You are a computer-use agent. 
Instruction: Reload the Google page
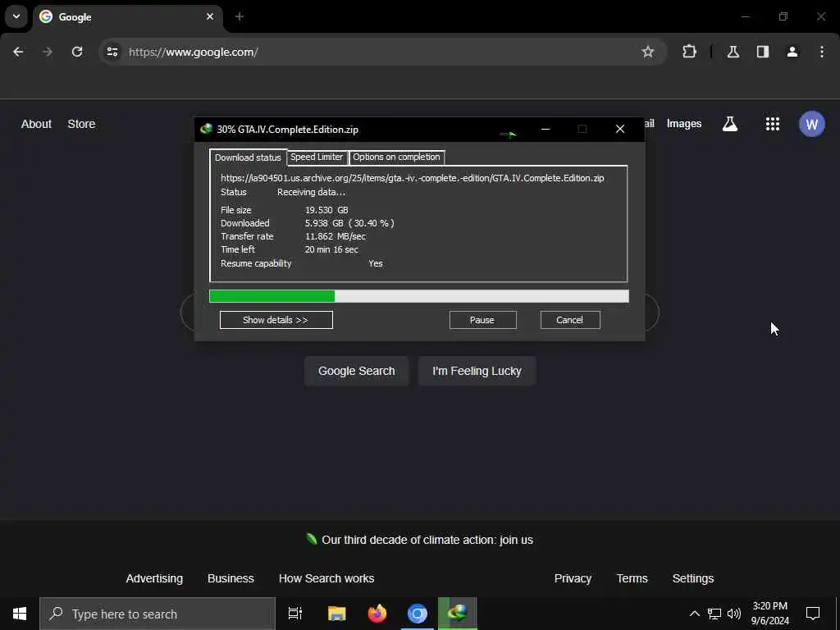[77, 52]
